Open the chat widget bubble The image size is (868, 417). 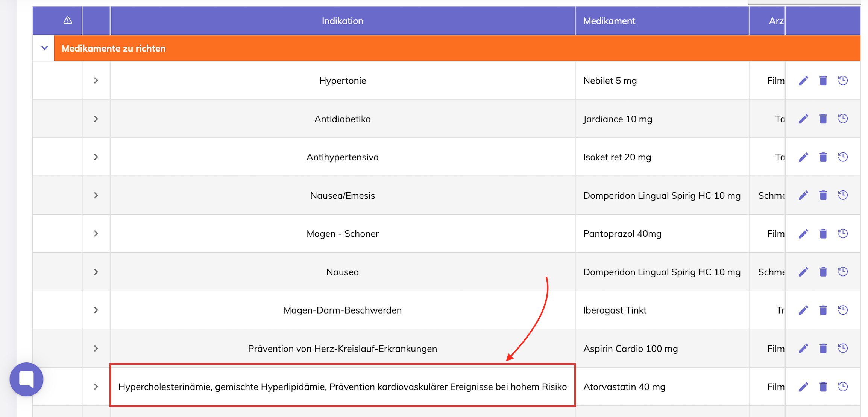[26, 379]
